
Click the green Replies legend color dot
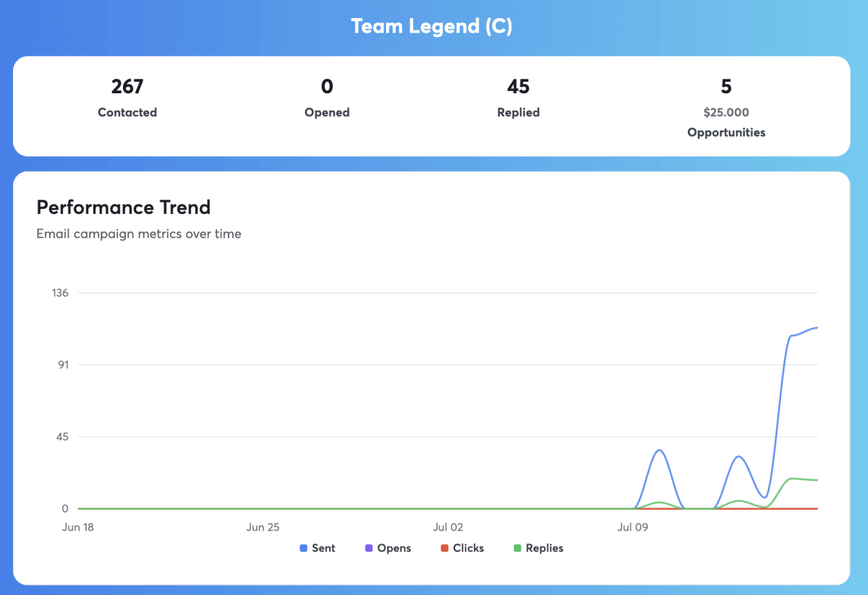tap(518, 549)
